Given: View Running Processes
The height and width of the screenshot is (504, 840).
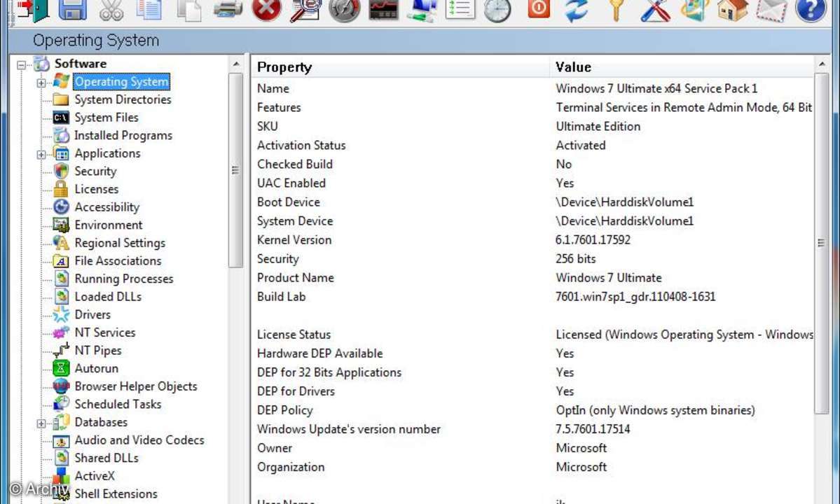Looking at the screenshot, I should 124,279.
